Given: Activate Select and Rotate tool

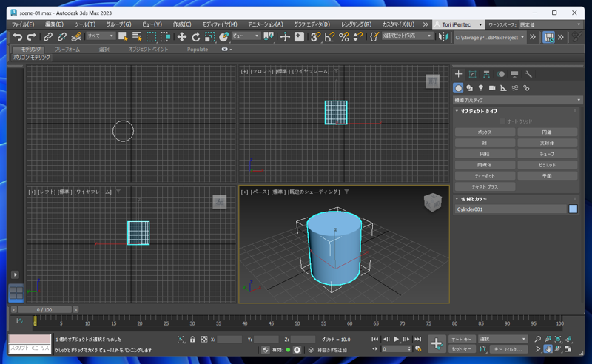Looking at the screenshot, I should click(x=195, y=37).
